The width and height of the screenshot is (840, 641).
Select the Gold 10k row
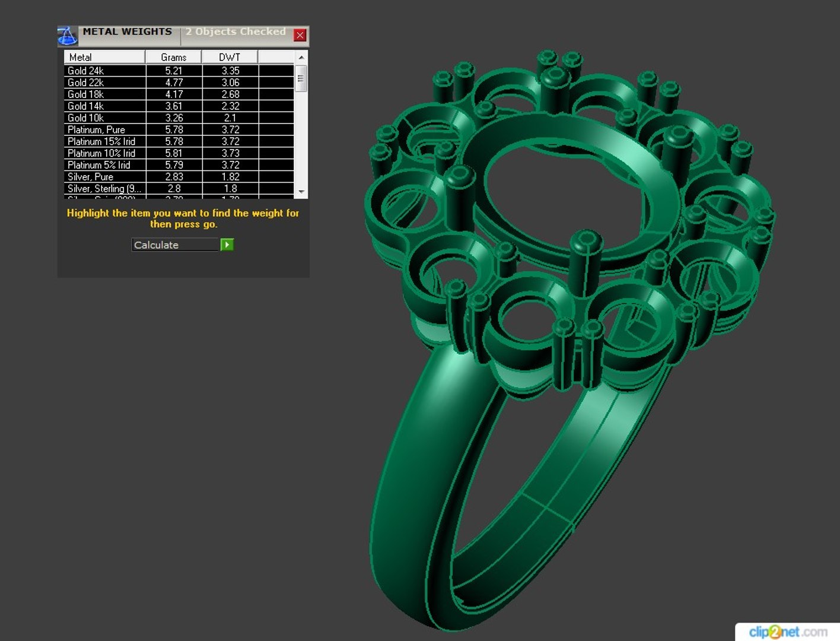[179, 118]
